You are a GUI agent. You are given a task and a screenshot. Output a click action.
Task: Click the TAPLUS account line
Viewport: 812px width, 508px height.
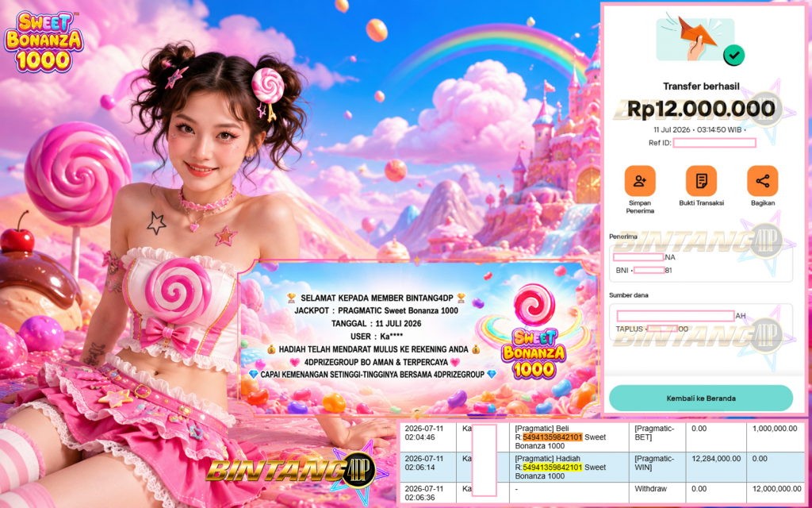652,329
